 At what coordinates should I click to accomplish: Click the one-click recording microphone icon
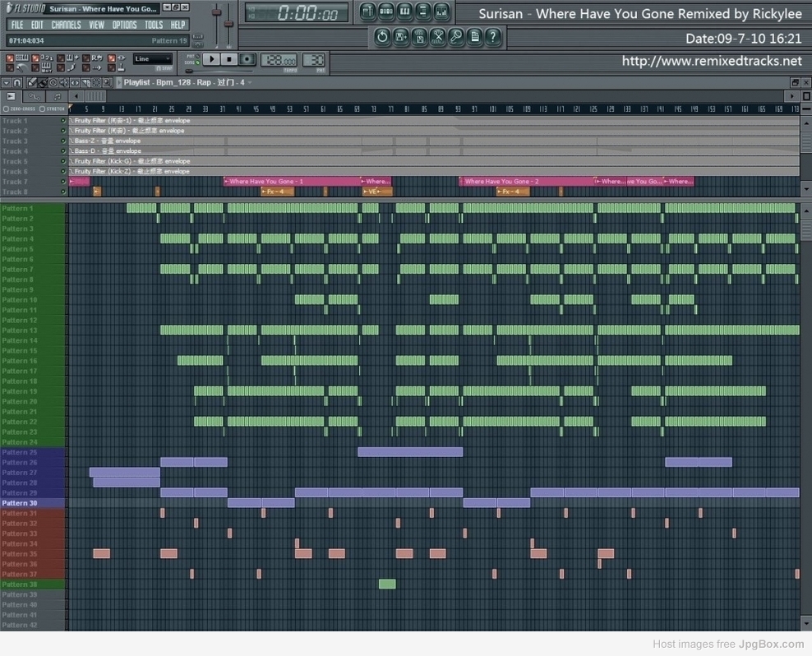[x=456, y=37]
